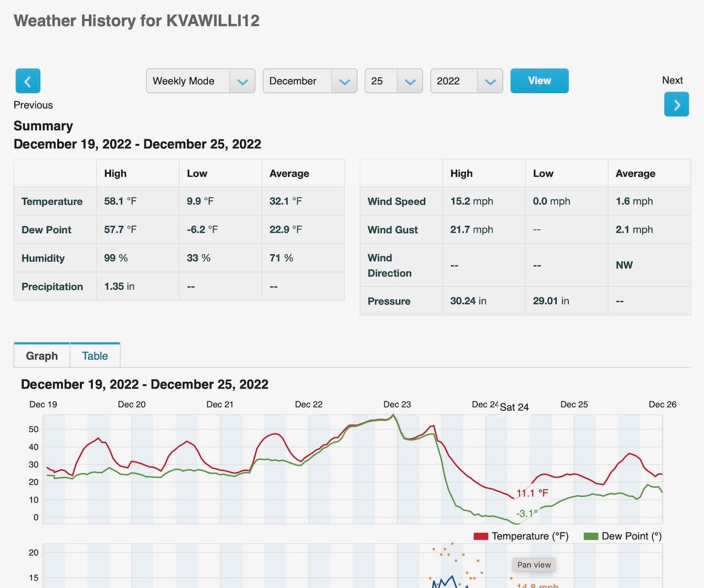This screenshot has height=588, width=704.
Task: Click the Pan view tooltip
Action: 533,564
